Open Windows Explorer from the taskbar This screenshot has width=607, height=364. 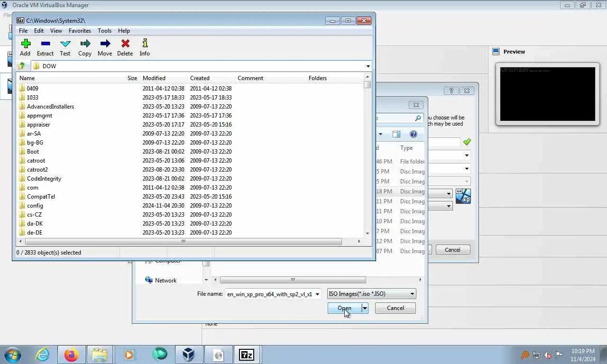click(100, 355)
